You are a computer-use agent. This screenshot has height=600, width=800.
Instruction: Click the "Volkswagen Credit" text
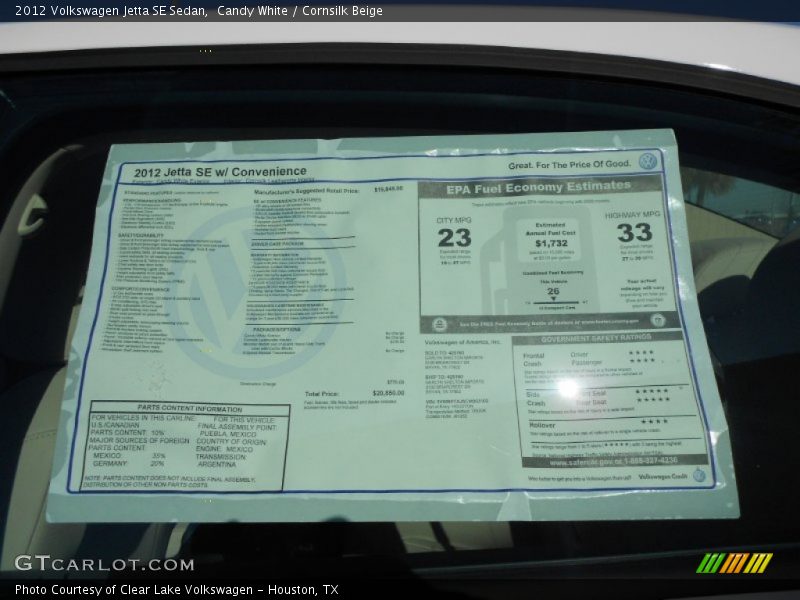click(x=663, y=477)
